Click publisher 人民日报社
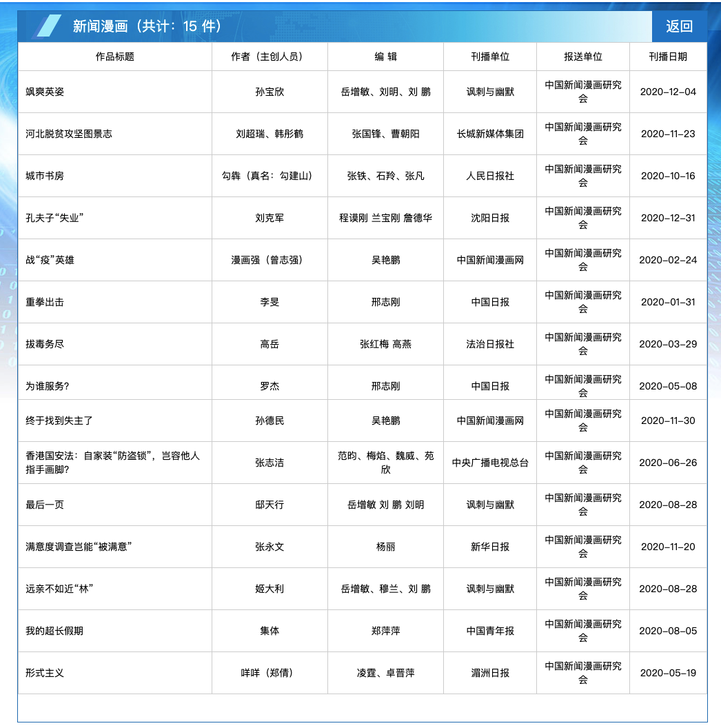The image size is (721, 728). (490, 176)
